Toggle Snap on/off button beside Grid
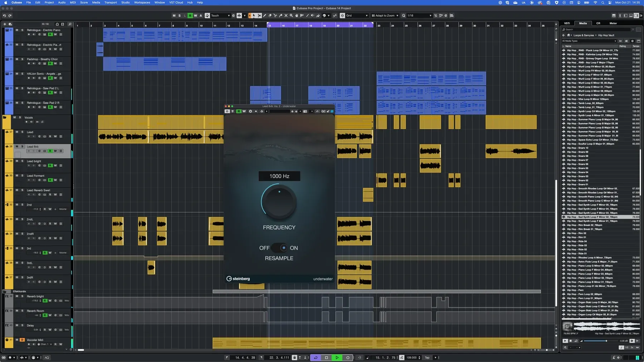Viewport: 644px width, 362px height. (342, 15)
